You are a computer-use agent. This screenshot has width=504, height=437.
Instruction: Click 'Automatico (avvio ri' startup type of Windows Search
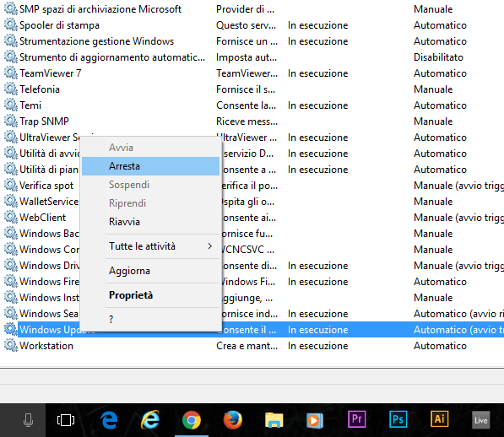pyautogui.click(x=458, y=314)
